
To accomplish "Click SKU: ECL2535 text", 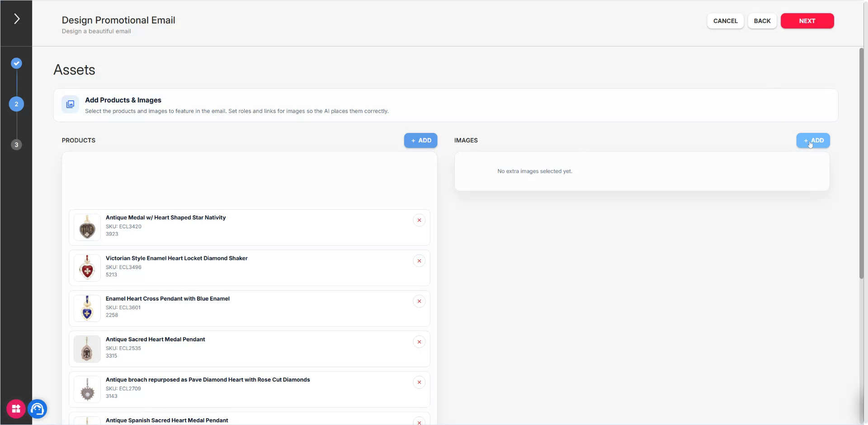I will click(123, 348).
